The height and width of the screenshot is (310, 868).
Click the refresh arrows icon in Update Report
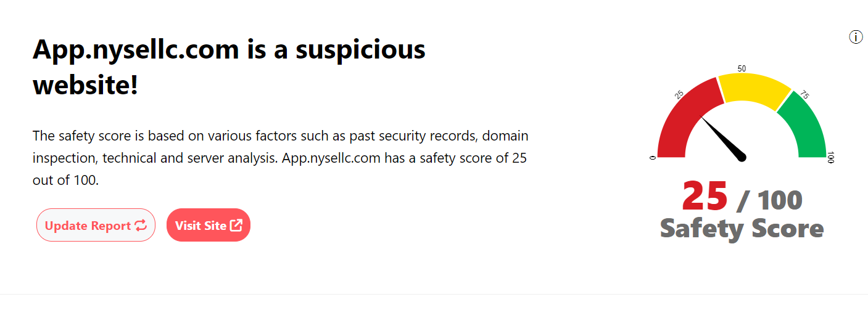141,226
